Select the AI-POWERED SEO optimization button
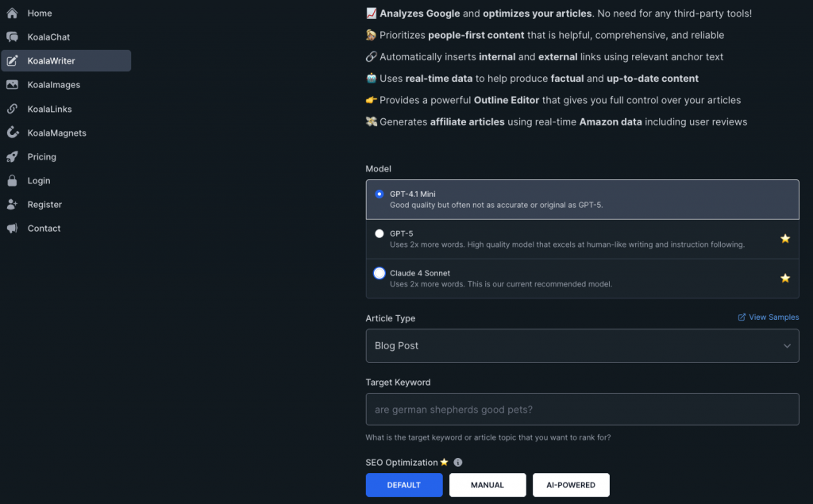This screenshot has width=813, height=504. tap(571, 485)
